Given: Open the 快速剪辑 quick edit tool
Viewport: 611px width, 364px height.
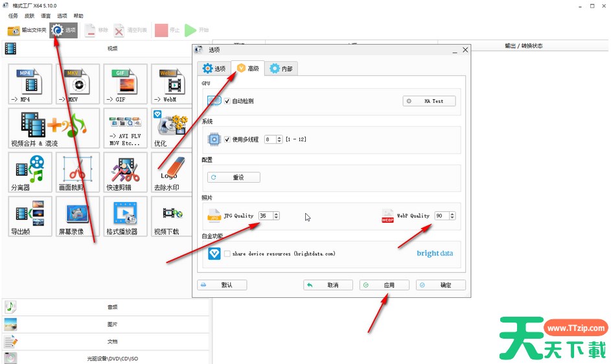Looking at the screenshot, I should pyautogui.click(x=126, y=172).
